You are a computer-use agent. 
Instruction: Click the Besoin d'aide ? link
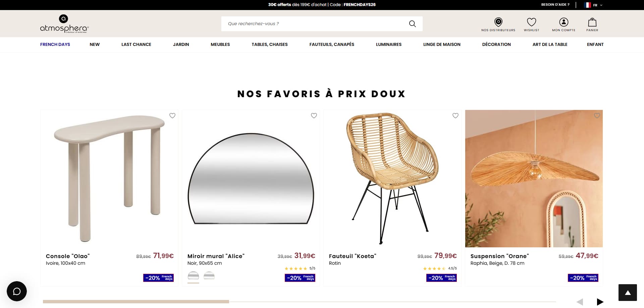(x=555, y=5)
